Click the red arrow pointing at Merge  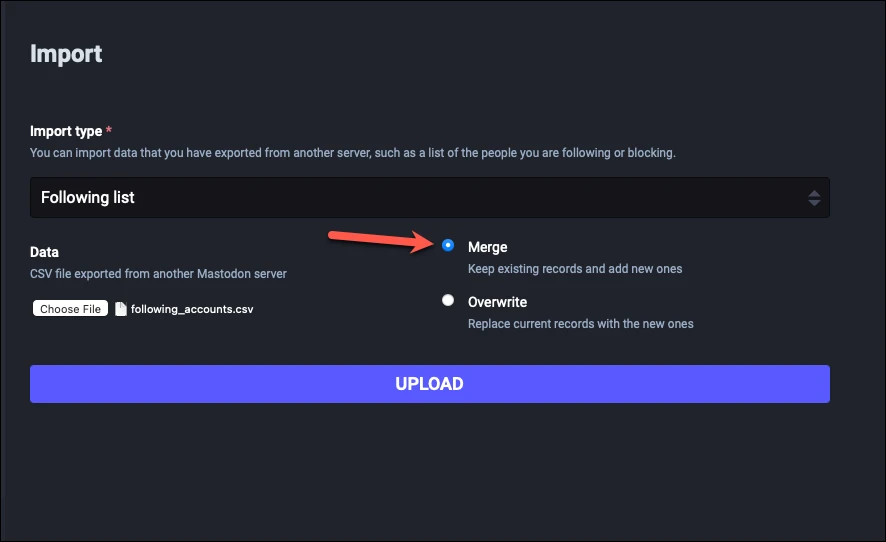pyautogui.click(x=381, y=241)
